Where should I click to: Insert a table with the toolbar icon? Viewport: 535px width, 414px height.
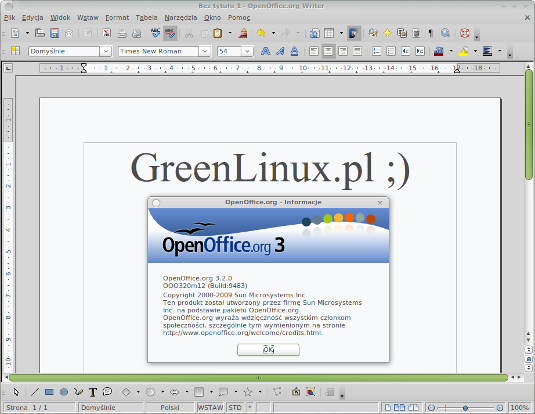[329, 33]
